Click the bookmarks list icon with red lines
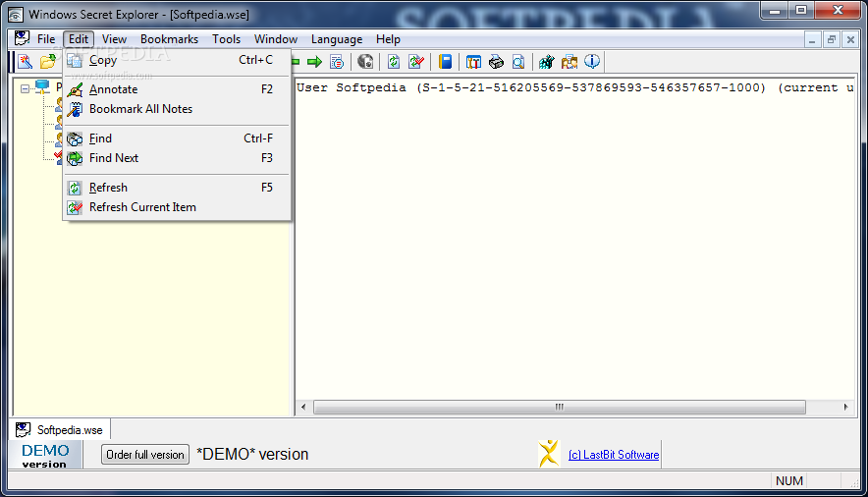This screenshot has width=868, height=497. click(x=337, y=62)
